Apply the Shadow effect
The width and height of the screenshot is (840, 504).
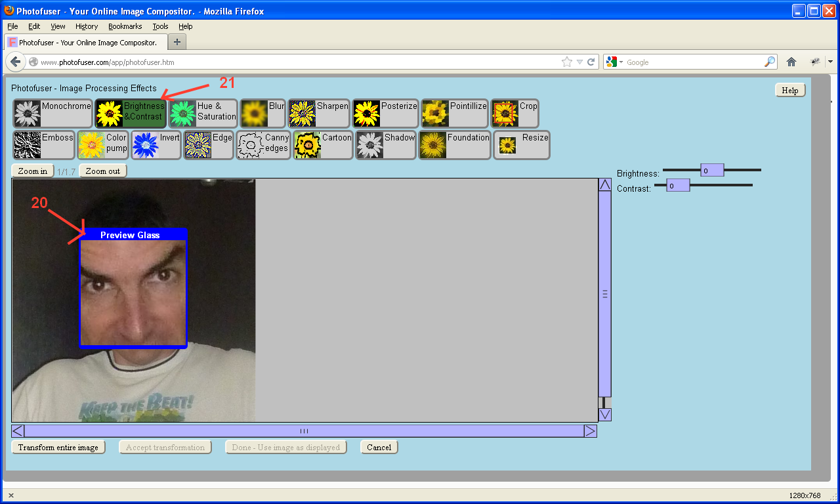(386, 145)
